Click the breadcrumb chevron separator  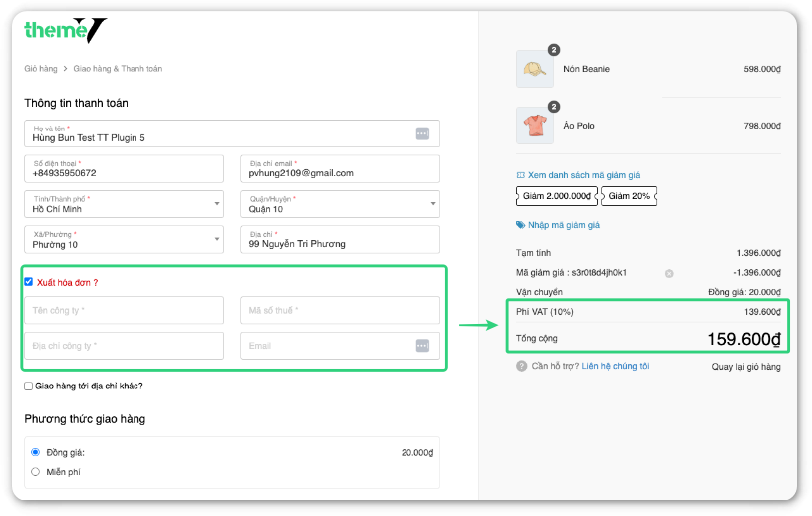(65, 69)
